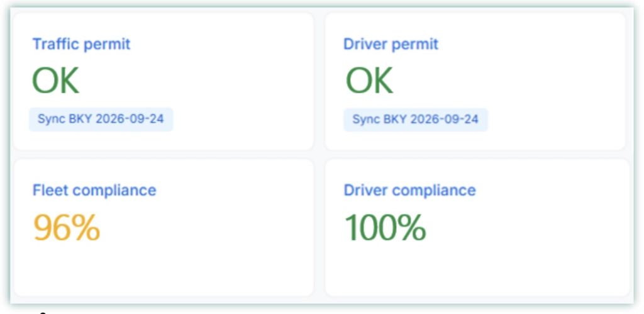
Task: Click the green OK status under Traffic permit
Action: [x=55, y=81]
